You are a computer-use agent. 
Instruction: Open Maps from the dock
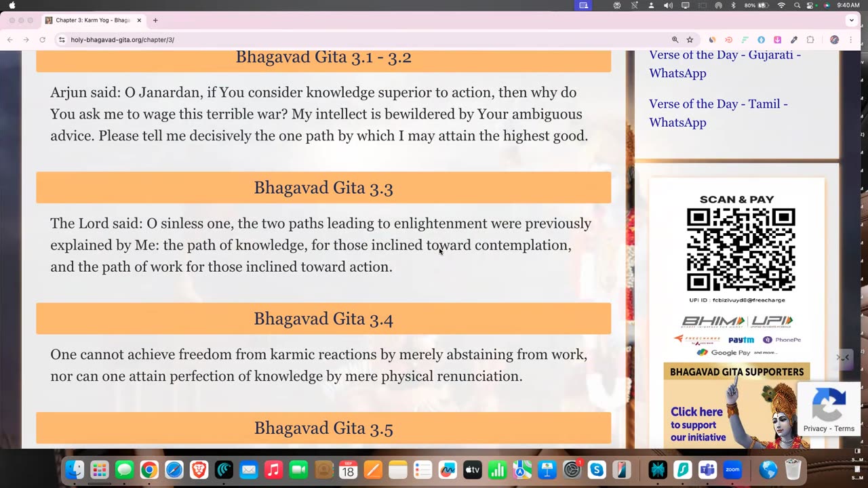pyautogui.click(x=522, y=470)
